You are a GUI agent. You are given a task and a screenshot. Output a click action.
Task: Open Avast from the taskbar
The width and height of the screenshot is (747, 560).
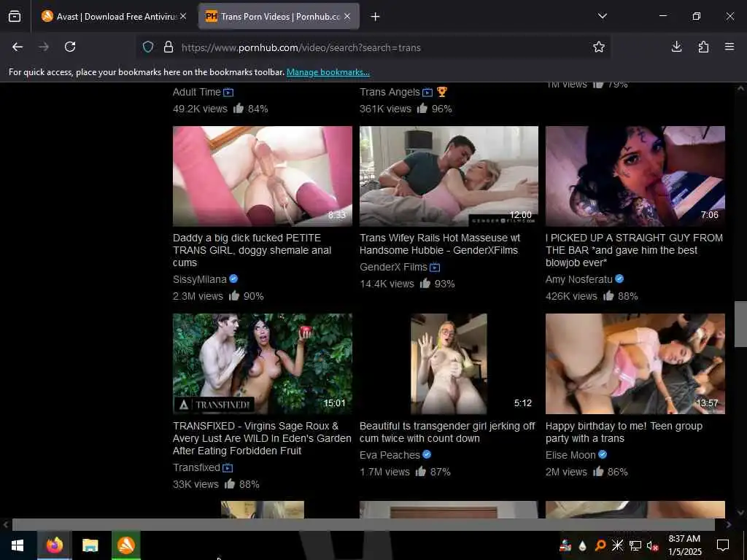pyautogui.click(x=126, y=545)
